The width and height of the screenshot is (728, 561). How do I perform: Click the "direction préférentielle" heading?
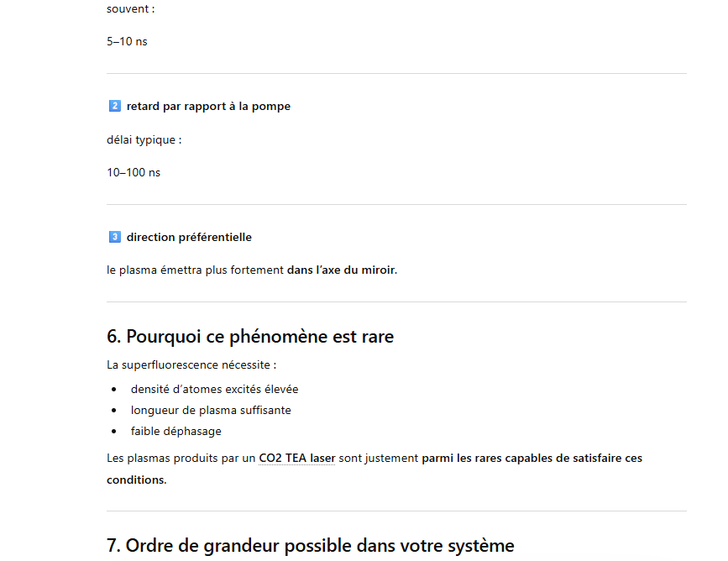click(x=189, y=238)
